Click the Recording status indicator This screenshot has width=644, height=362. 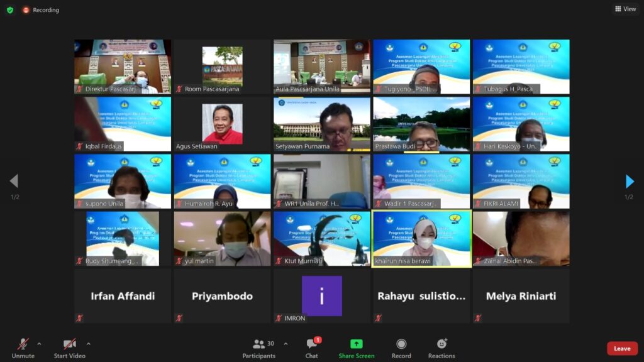pos(41,10)
